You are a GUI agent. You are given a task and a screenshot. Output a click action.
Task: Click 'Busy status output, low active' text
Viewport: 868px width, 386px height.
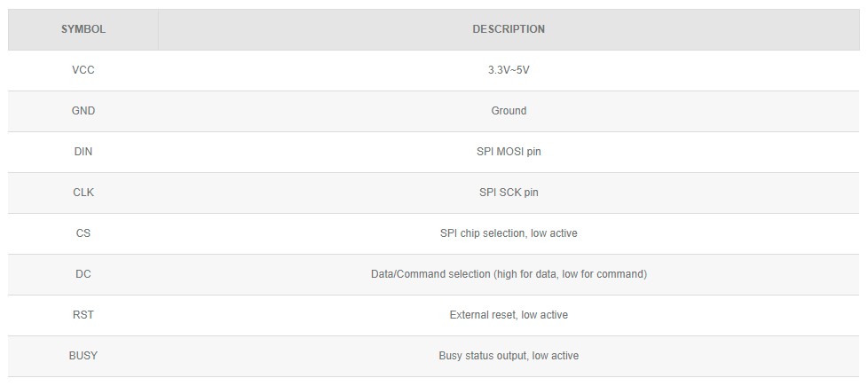(509, 356)
